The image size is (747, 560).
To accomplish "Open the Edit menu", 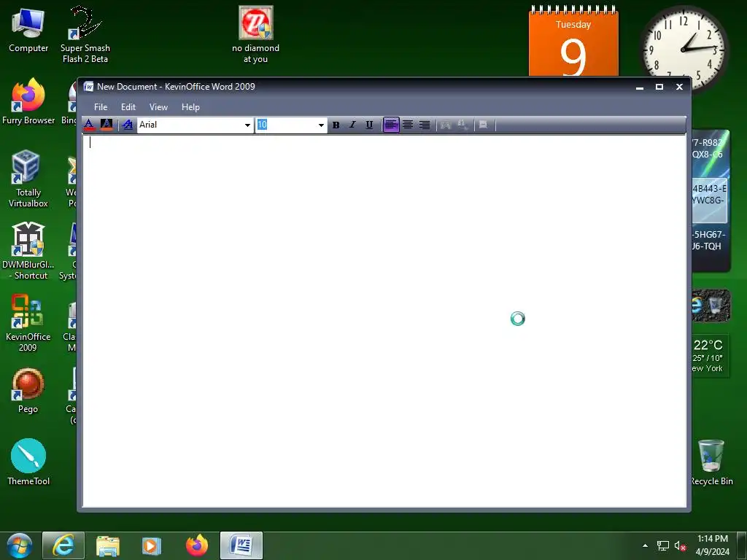I will click(x=128, y=107).
